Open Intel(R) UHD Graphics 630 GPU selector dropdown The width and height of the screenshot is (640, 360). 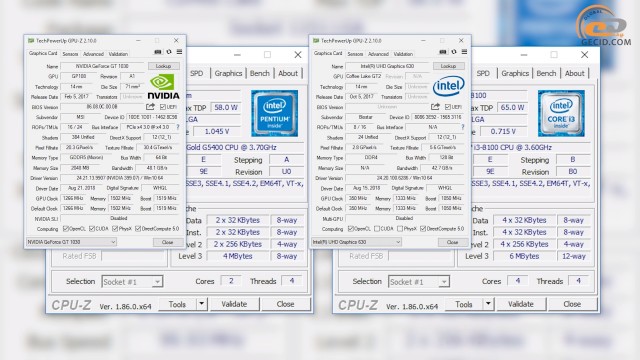[356, 242]
